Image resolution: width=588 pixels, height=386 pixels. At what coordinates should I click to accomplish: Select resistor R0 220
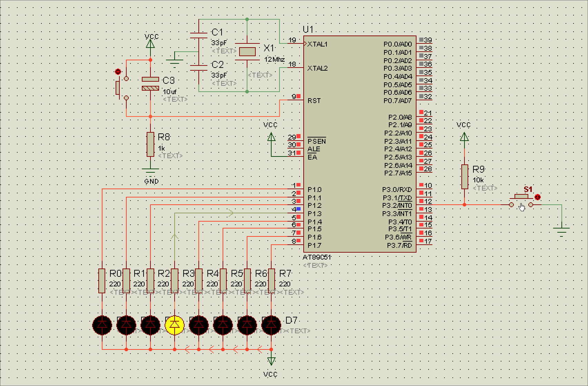pos(102,281)
